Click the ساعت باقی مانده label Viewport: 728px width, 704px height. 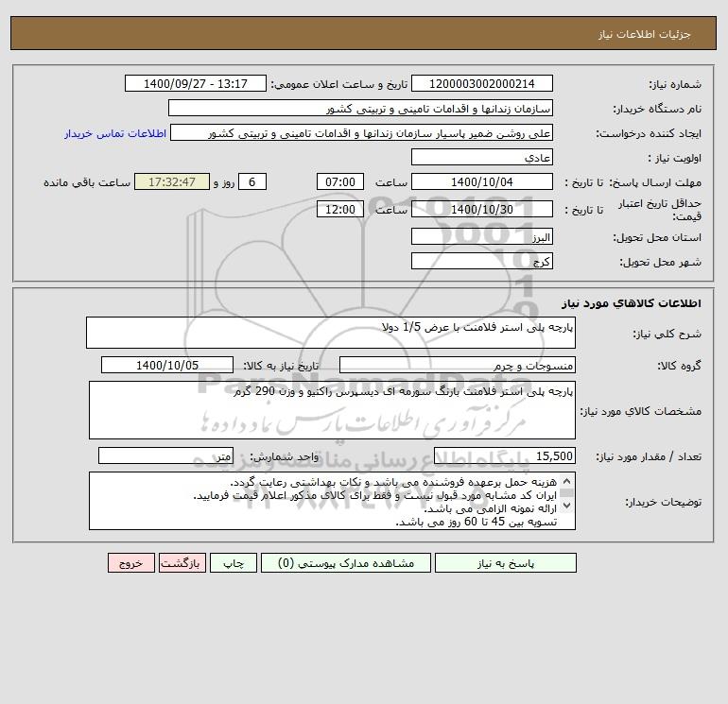coord(87,182)
